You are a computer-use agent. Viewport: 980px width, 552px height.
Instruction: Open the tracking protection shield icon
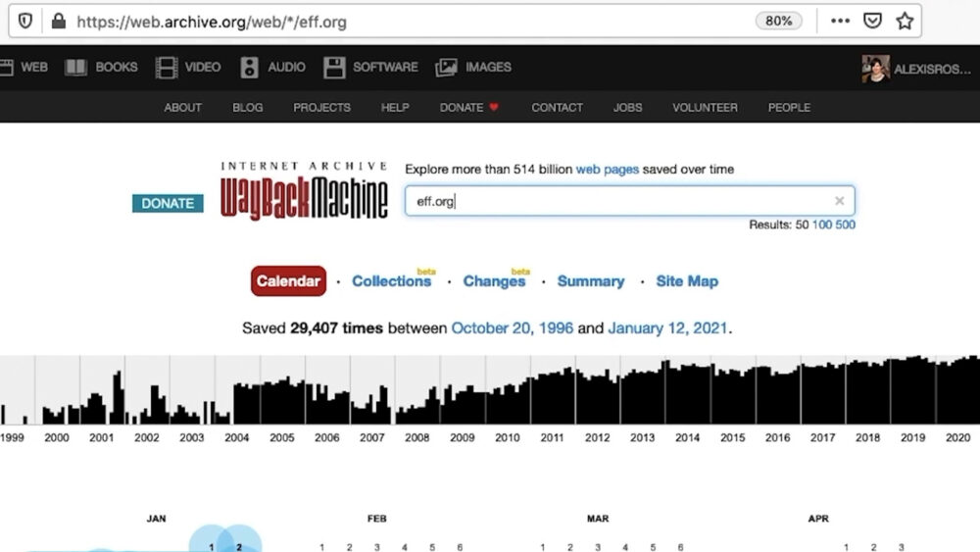pos(25,22)
